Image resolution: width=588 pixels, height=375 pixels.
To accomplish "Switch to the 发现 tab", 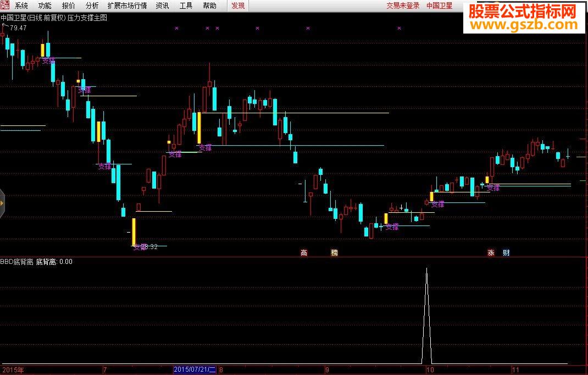I will 238,5.
